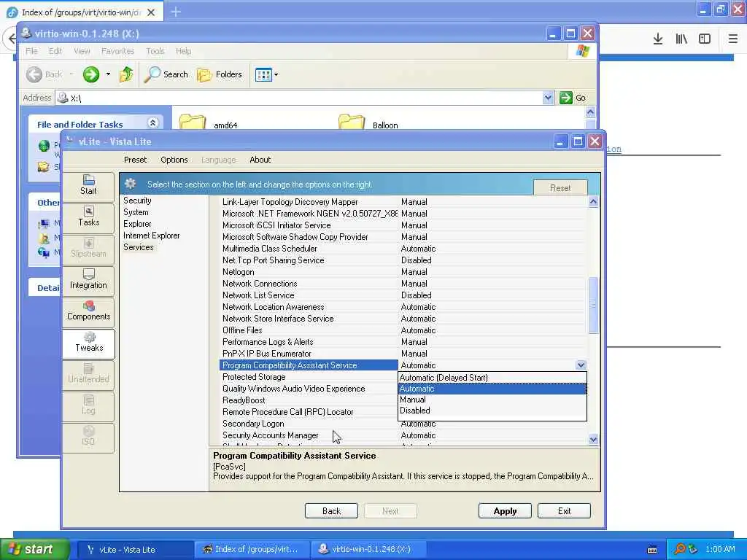This screenshot has height=560, width=747.
Task: Click the Apply button
Action: tap(505, 511)
